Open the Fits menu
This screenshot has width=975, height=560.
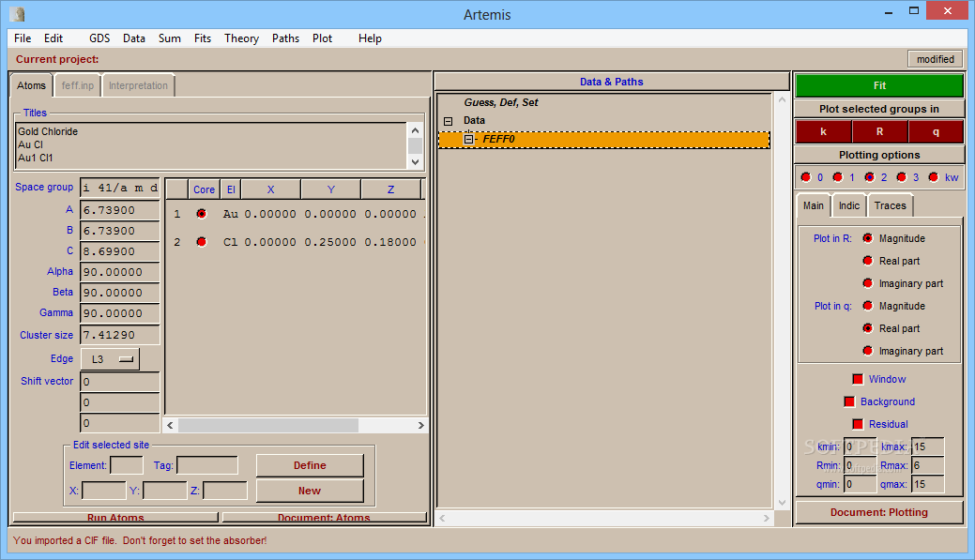[203, 38]
